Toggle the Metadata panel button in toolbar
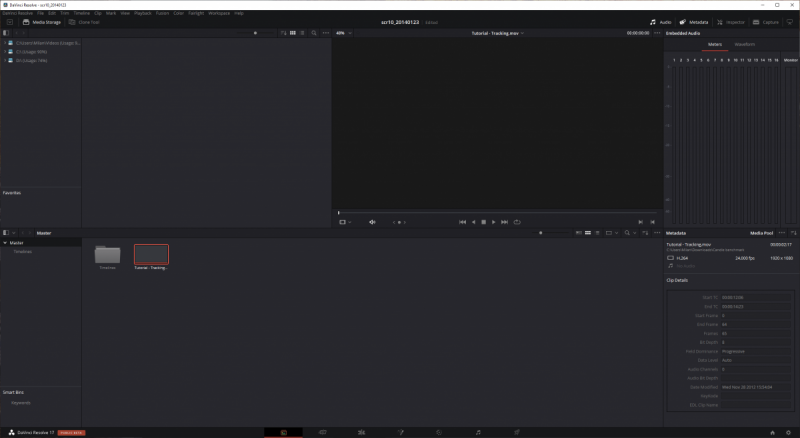This screenshot has height=438, width=800. click(694, 22)
